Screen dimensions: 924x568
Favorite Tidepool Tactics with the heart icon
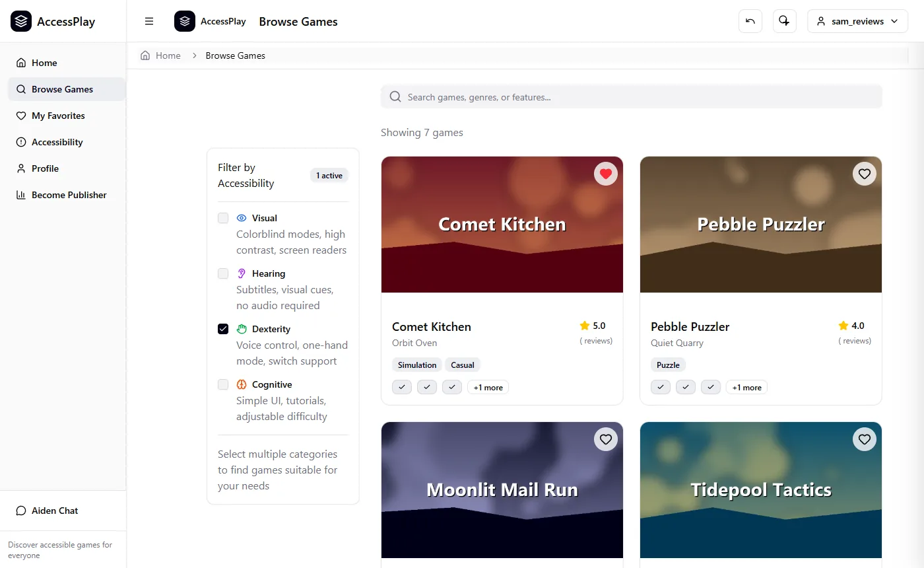(865, 439)
